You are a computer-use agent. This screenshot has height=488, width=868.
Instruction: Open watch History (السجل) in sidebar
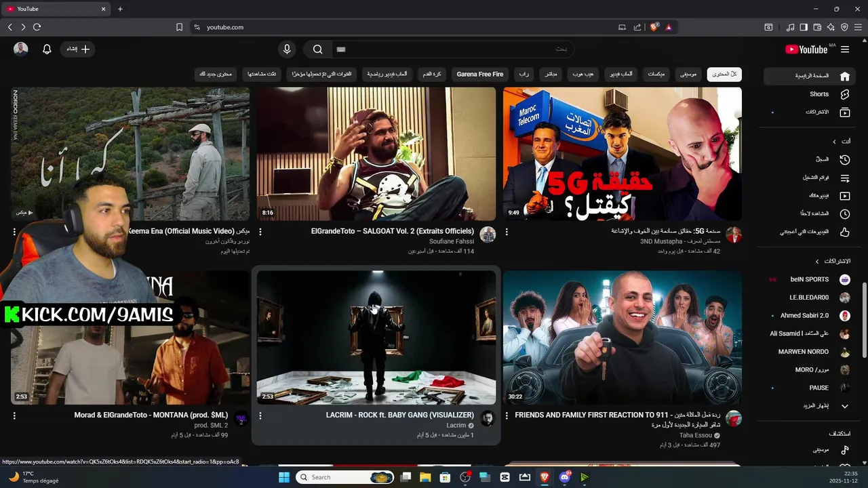pos(808,159)
